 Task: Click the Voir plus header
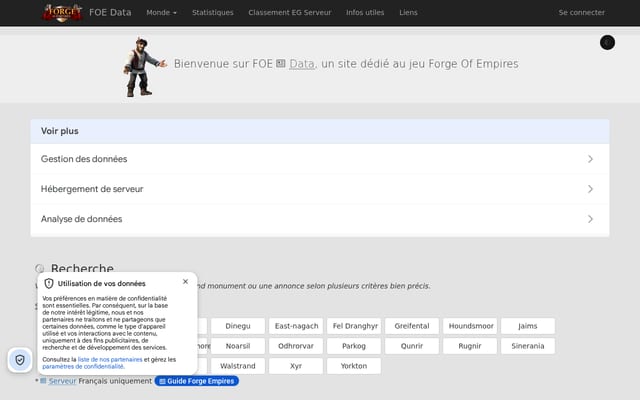tap(320, 131)
